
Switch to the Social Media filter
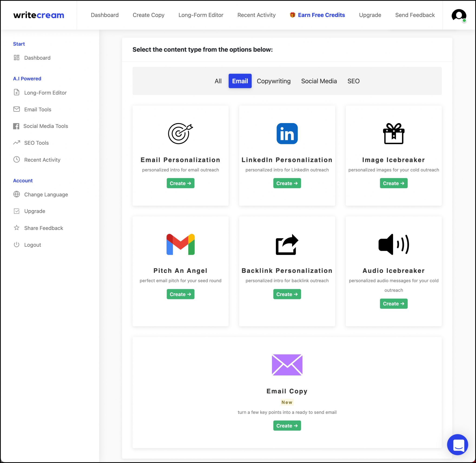click(x=319, y=81)
